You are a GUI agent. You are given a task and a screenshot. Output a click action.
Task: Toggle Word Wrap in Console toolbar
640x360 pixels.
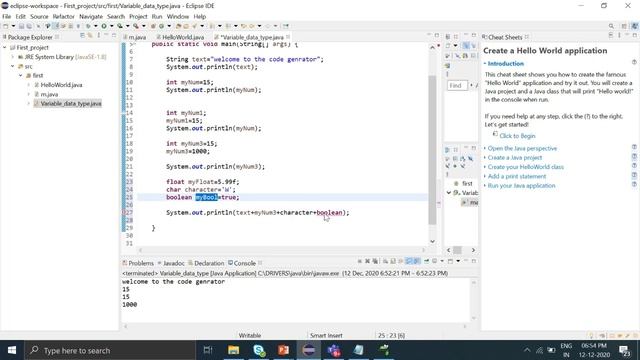click(400, 261)
